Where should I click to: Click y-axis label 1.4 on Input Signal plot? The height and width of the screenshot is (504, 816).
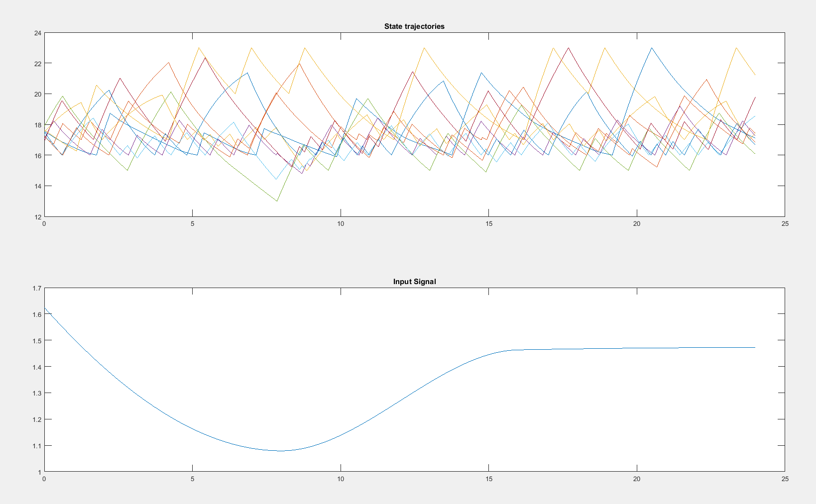tap(37, 367)
